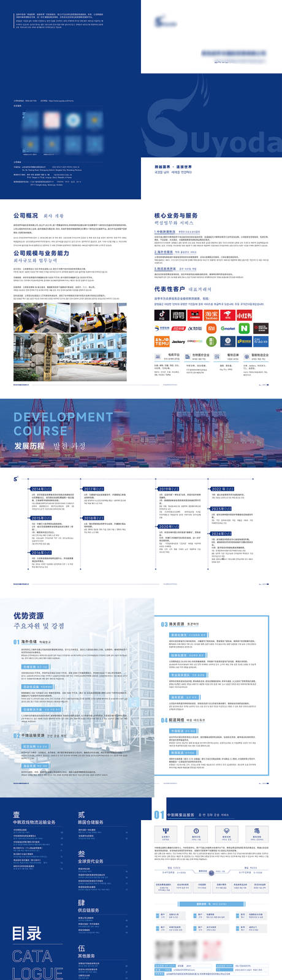Select the 2024年 timeline marker
282x980 pixels.
[221, 533]
